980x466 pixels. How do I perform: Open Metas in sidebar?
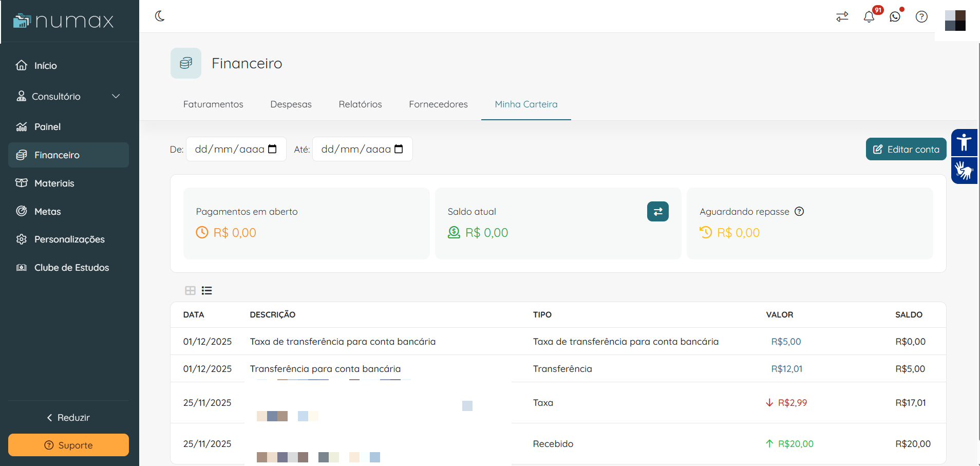pyautogui.click(x=69, y=212)
